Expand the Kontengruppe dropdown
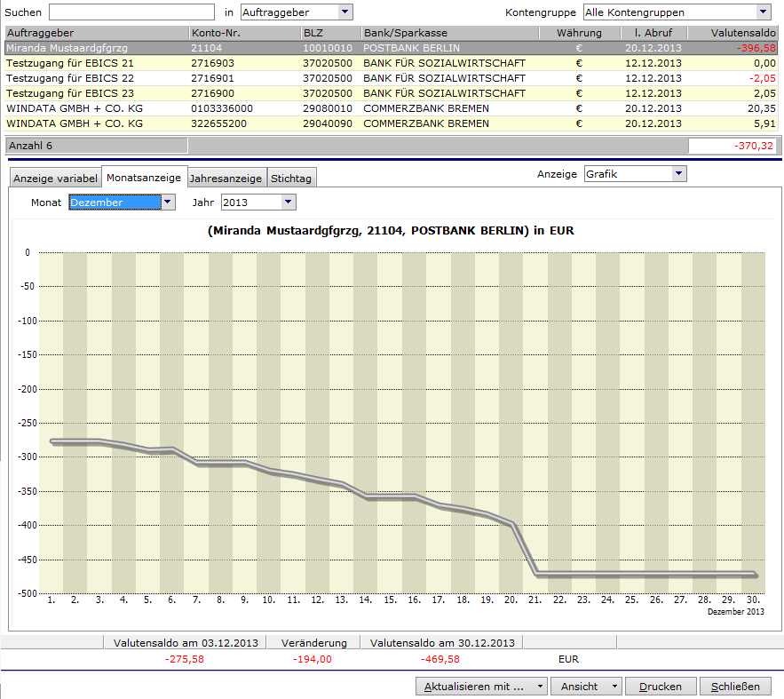 tap(763, 12)
